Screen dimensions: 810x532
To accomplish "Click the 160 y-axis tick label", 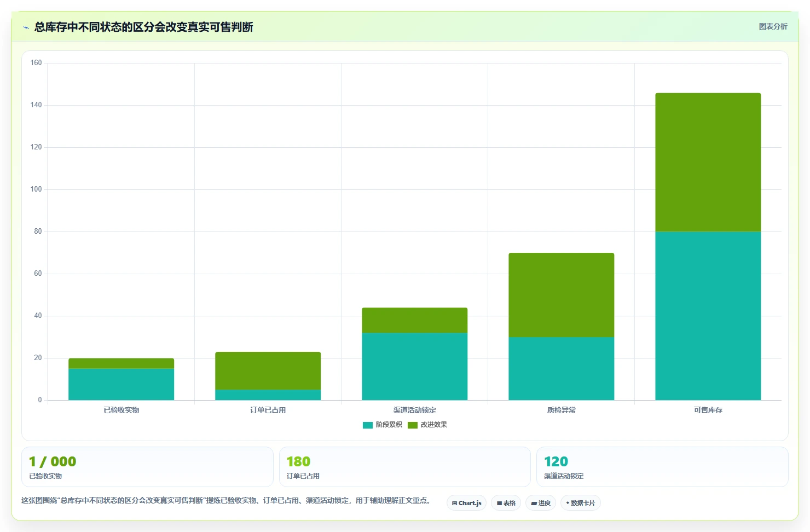I will (36, 63).
